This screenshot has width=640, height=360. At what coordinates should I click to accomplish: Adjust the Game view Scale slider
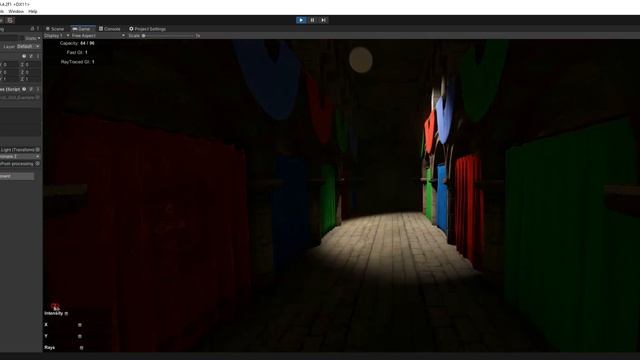(168, 36)
